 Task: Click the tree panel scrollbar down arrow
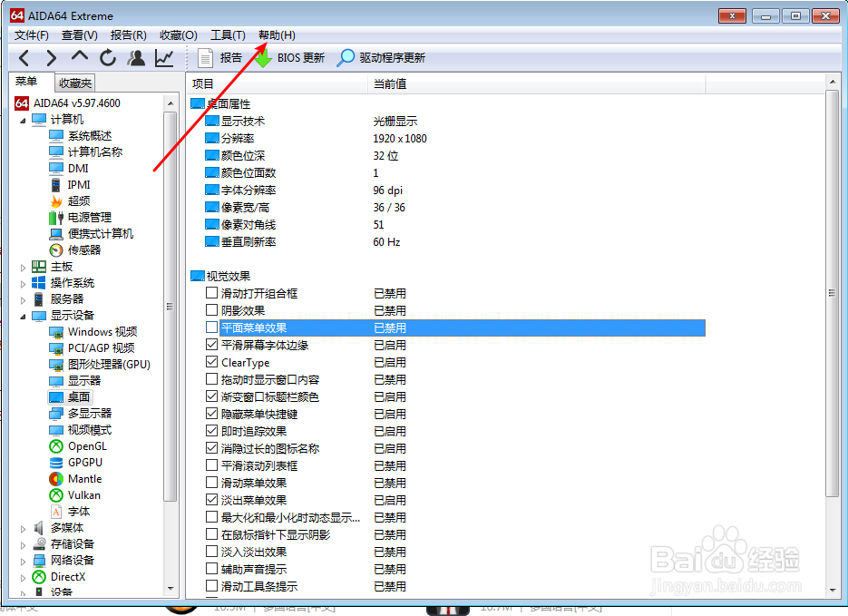click(x=171, y=589)
